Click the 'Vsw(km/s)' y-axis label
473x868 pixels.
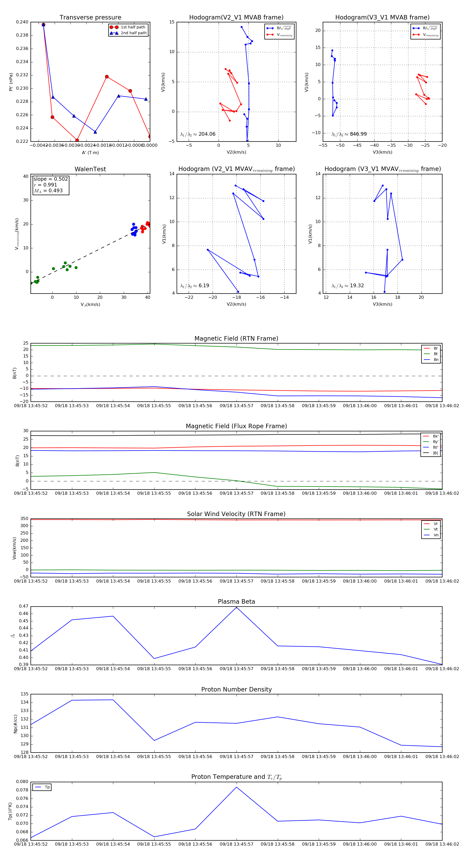(14, 548)
